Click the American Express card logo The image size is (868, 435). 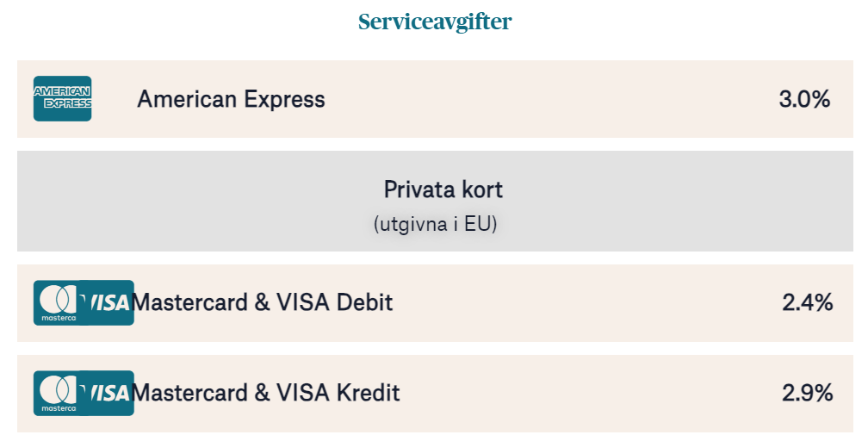point(62,99)
